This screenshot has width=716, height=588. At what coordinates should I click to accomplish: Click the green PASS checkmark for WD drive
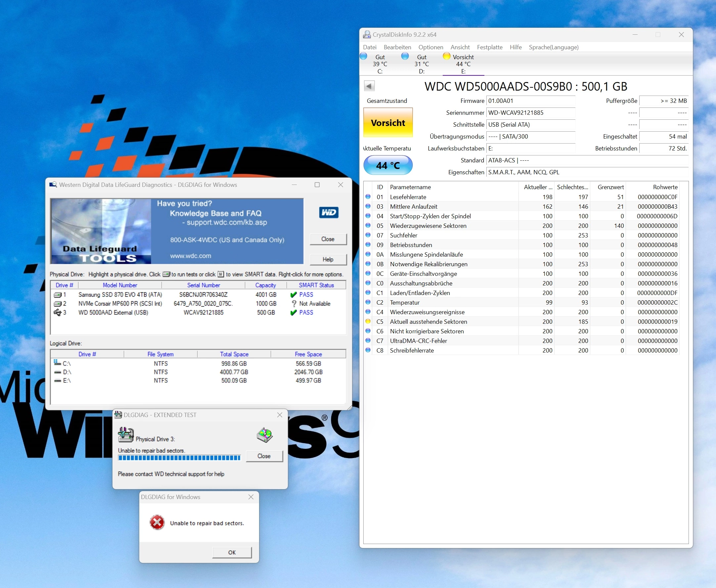click(293, 312)
